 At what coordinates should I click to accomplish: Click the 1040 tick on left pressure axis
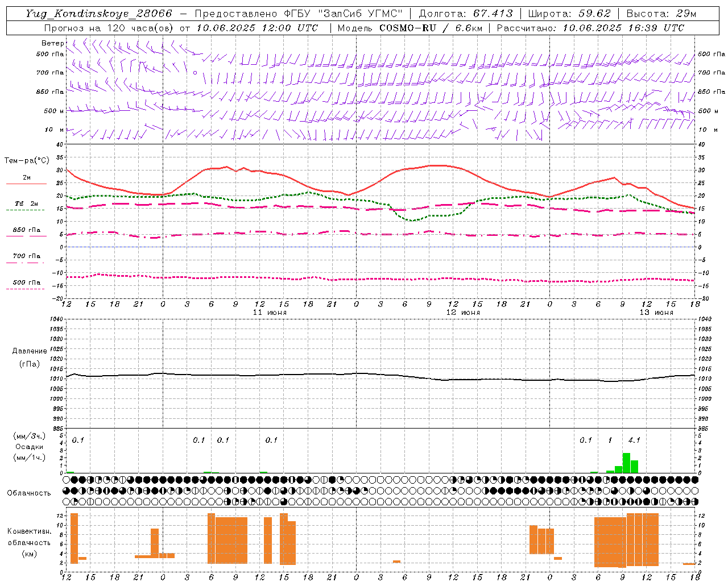(56, 319)
